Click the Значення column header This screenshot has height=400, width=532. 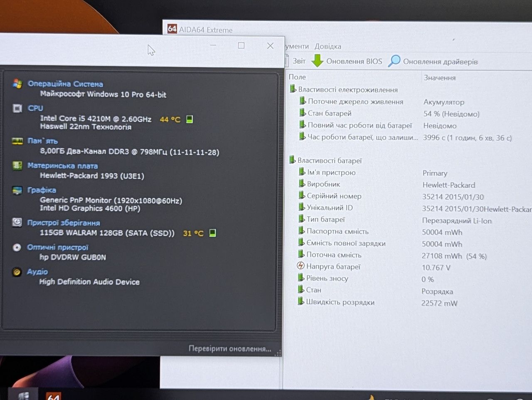(440, 78)
